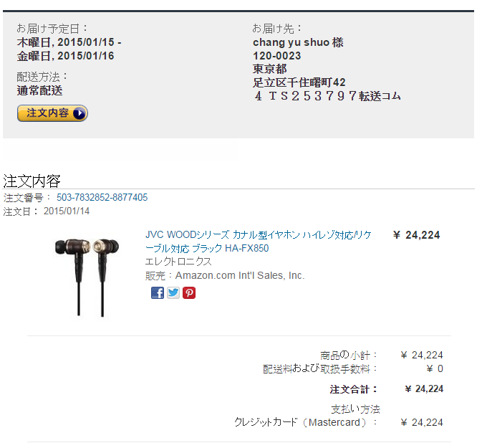Share the order on Twitter
Image resolution: width=482 pixels, height=448 pixels.
pos(173,292)
